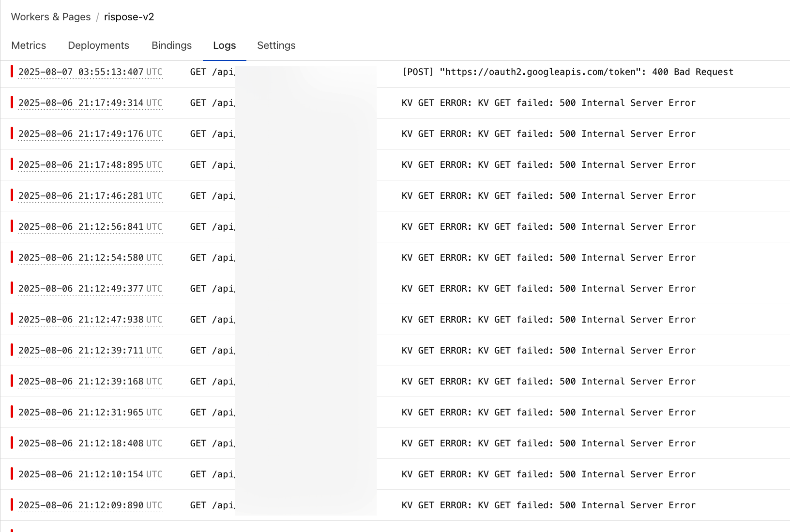790x532 pixels.
Task: Expand the 21:17:49:176 KV GET ERROR log entry
Action: [x=548, y=133]
